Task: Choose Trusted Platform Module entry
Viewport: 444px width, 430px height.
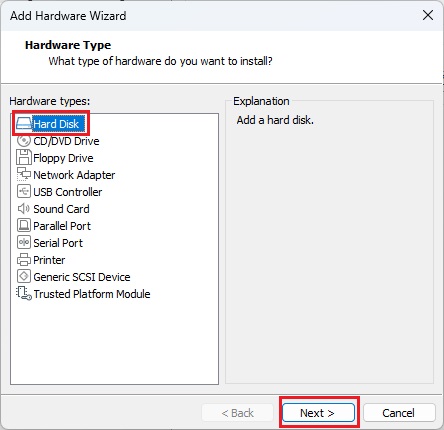Action: point(92,294)
